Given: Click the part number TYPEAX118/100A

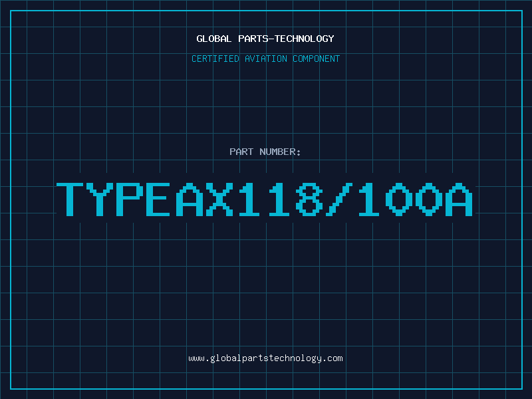Looking at the screenshot, I should [265, 199].
